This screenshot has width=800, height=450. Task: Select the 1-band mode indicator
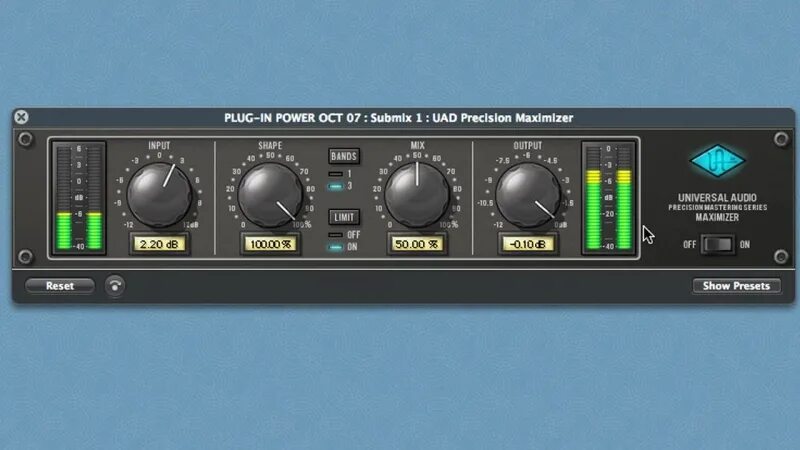point(336,174)
